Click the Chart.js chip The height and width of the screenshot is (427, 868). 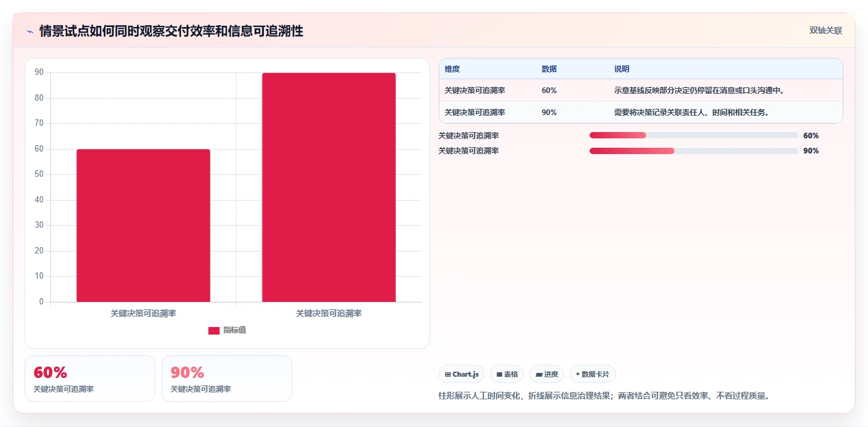pyautogui.click(x=462, y=374)
